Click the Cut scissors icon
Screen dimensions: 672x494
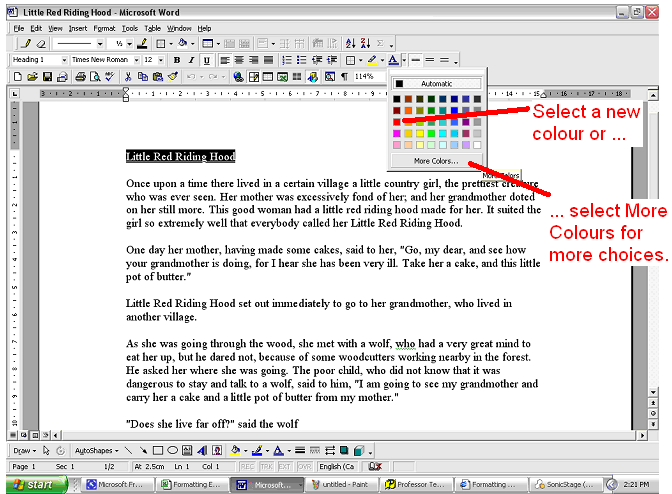coord(126,77)
